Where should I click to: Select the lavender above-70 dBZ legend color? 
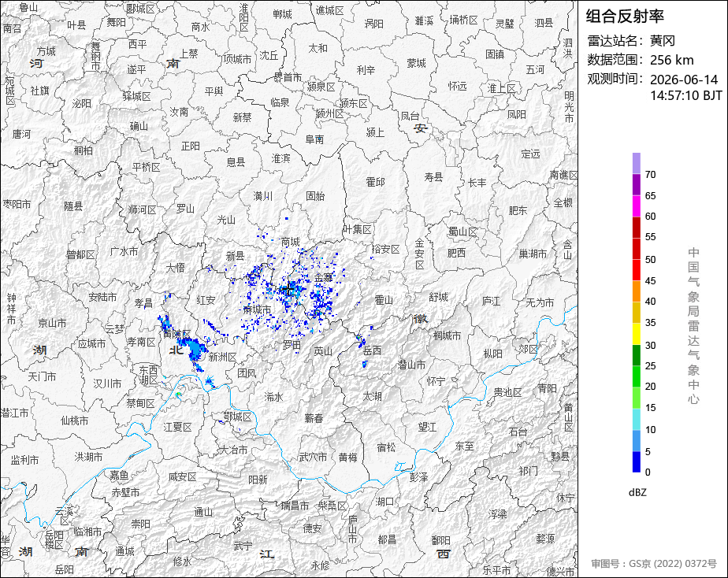(637, 163)
